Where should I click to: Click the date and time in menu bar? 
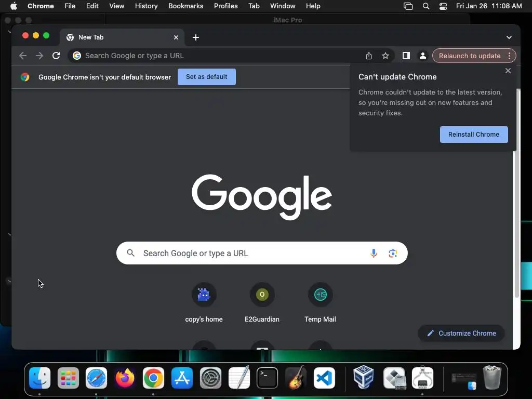click(488, 6)
